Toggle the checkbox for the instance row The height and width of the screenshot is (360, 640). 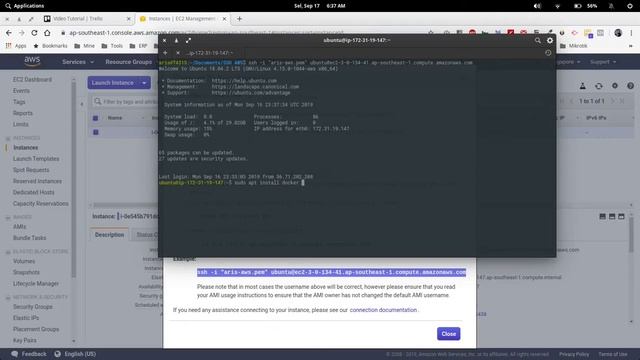click(x=96, y=132)
